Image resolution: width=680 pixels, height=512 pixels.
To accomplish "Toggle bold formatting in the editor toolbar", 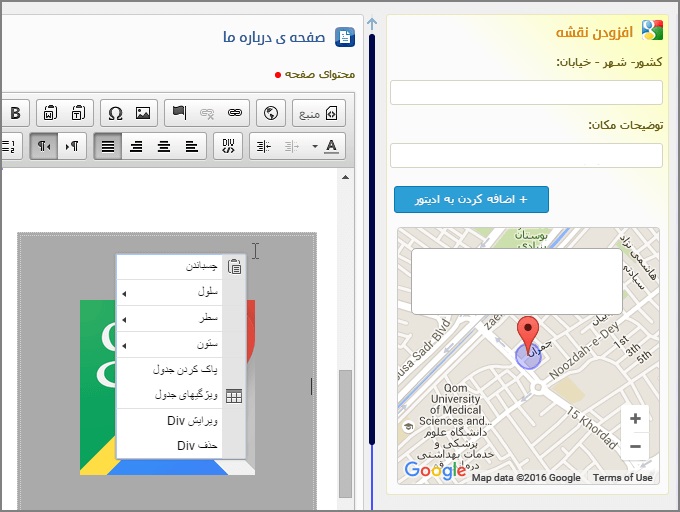I will [15, 112].
